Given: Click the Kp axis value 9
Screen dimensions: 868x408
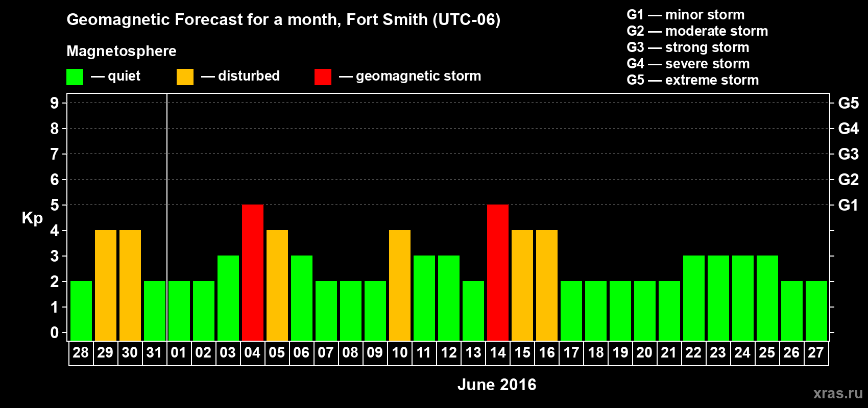Looking at the screenshot, I should (x=55, y=103).
